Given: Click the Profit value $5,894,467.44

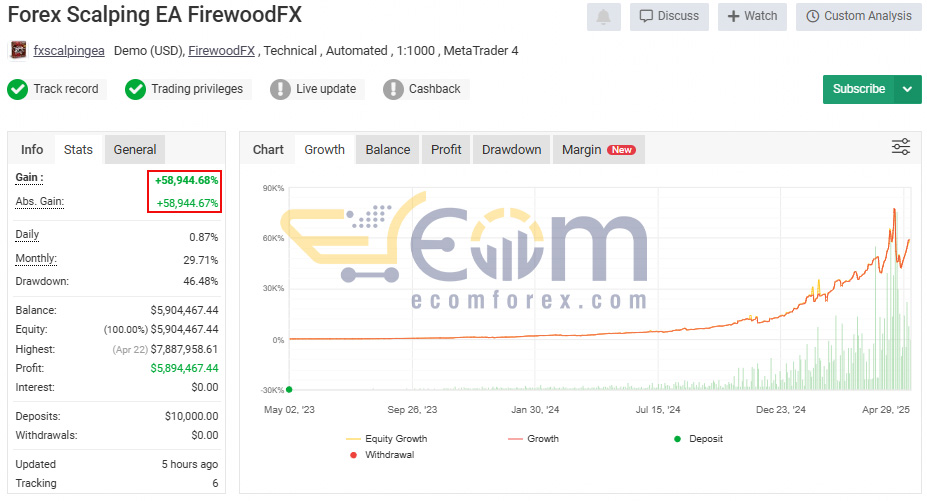Looking at the screenshot, I should point(184,369).
